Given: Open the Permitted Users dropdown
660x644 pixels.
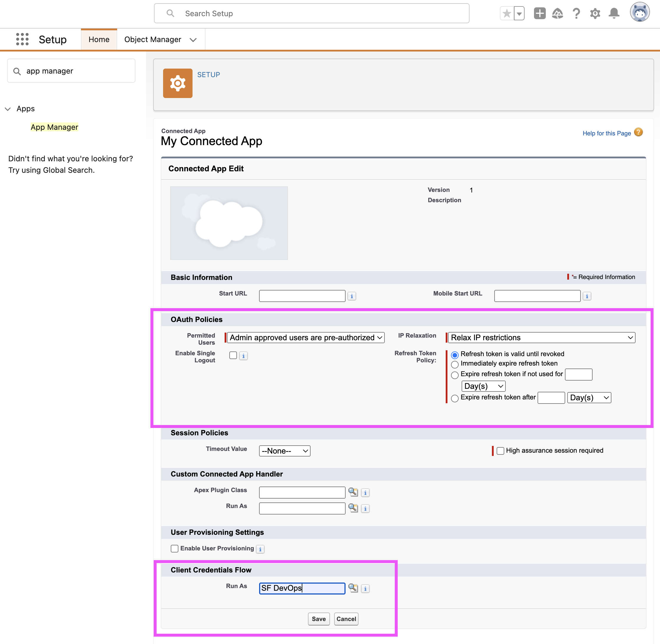Looking at the screenshot, I should coord(306,338).
